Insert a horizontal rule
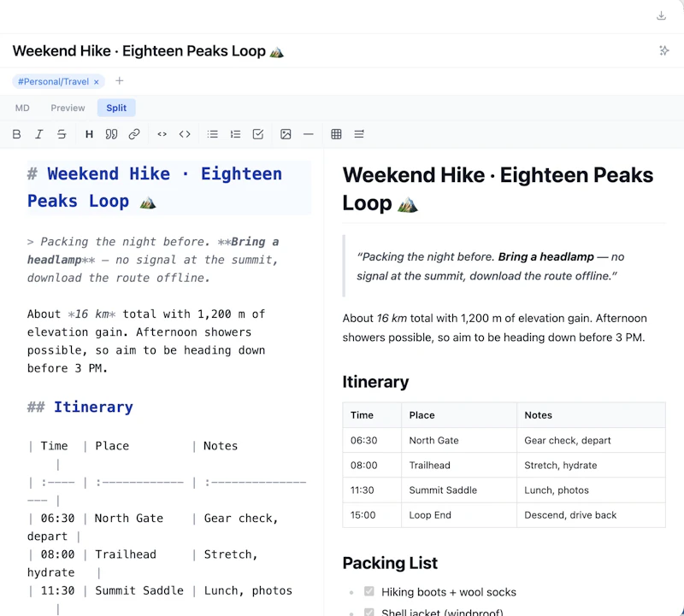The width and height of the screenshot is (684, 616). coord(309,134)
